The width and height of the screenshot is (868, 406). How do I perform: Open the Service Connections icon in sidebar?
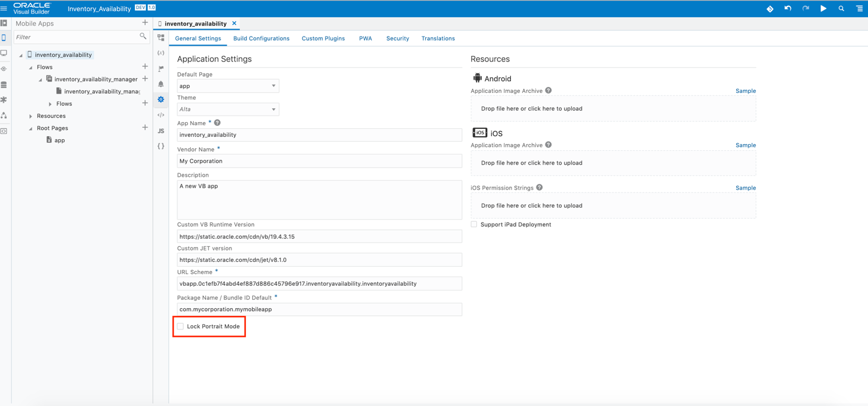4,69
